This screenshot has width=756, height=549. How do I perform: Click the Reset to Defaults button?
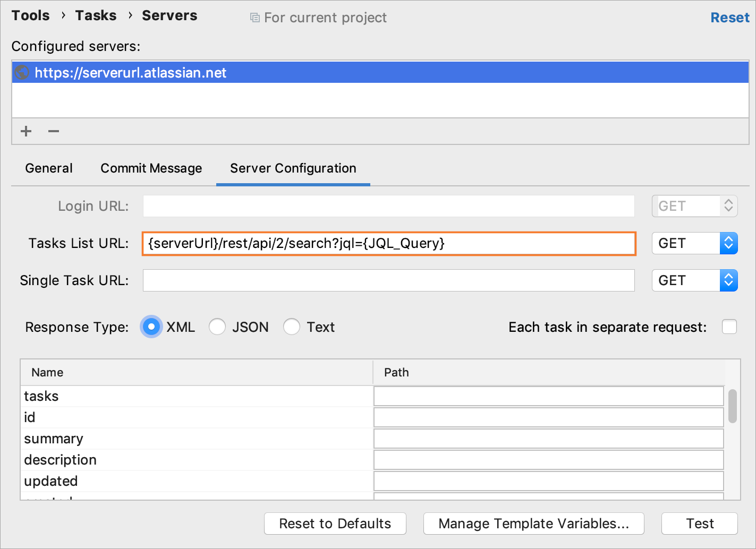click(335, 524)
